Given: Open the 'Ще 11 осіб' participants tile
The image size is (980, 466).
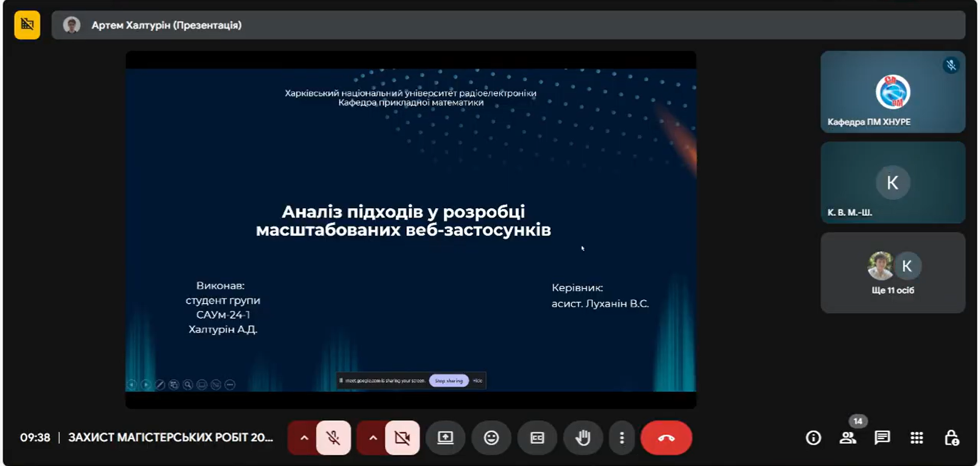Looking at the screenshot, I should (x=892, y=273).
